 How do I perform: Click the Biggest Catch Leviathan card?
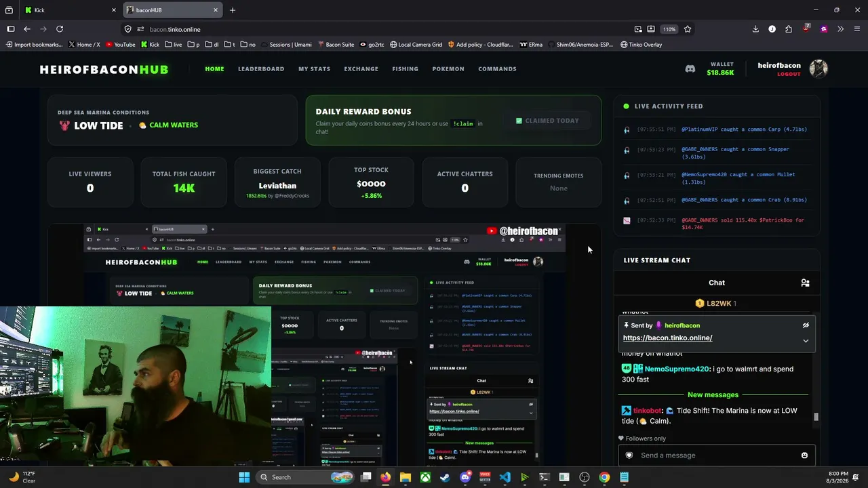coord(277,182)
